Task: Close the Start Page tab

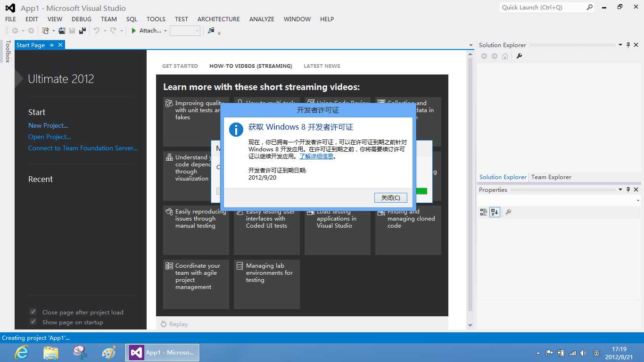Action: coord(60,45)
